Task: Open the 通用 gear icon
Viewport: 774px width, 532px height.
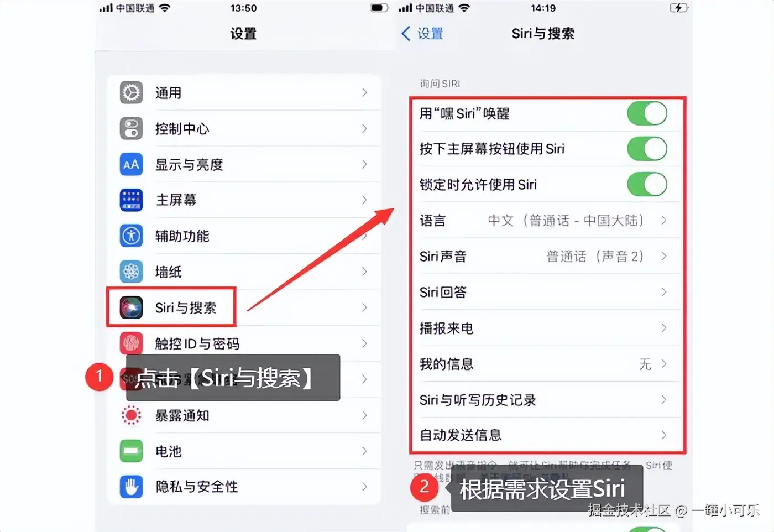Action: click(x=131, y=93)
